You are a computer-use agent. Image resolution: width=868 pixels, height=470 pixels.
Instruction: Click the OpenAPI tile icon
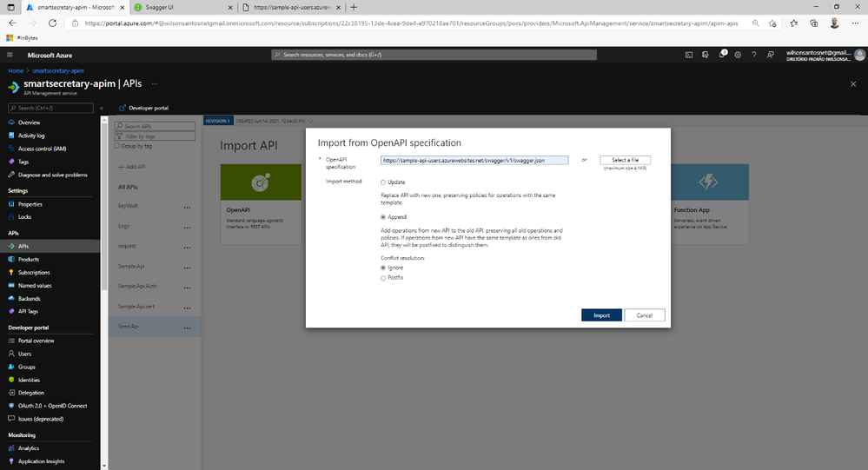261,182
